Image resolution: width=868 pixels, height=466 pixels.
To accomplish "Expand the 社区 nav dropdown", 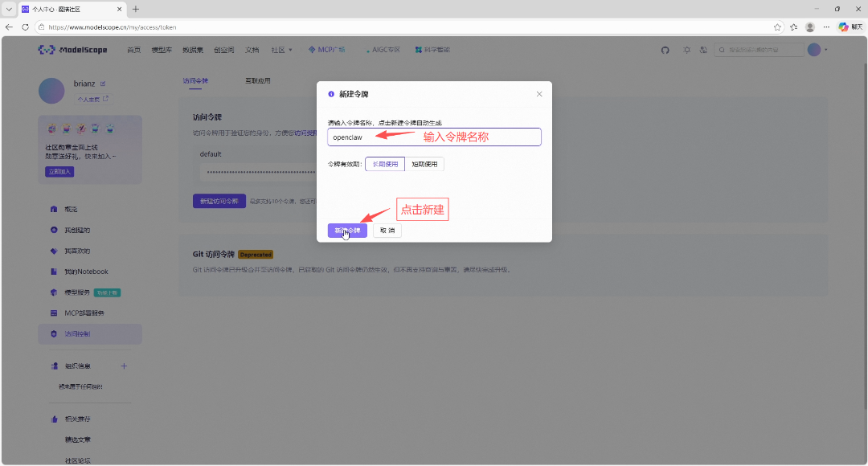I will [282, 50].
